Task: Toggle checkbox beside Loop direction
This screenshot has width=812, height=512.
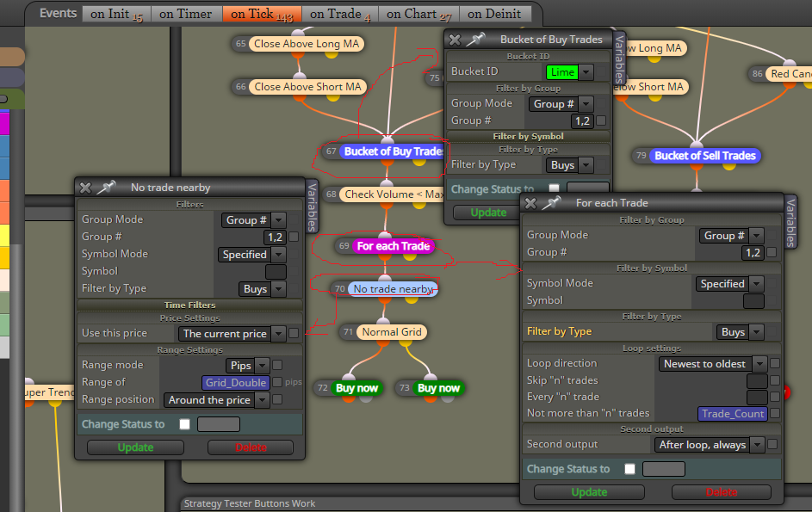Action: click(x=775, y=363)
